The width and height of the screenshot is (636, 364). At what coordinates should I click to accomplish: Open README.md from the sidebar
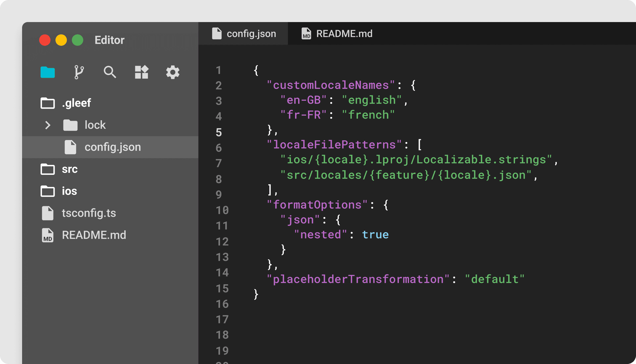[x=94, y=235]
